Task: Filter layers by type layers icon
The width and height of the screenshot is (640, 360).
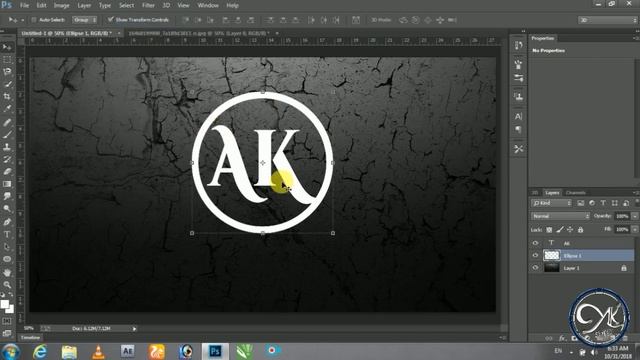Action: click(603, 203)
